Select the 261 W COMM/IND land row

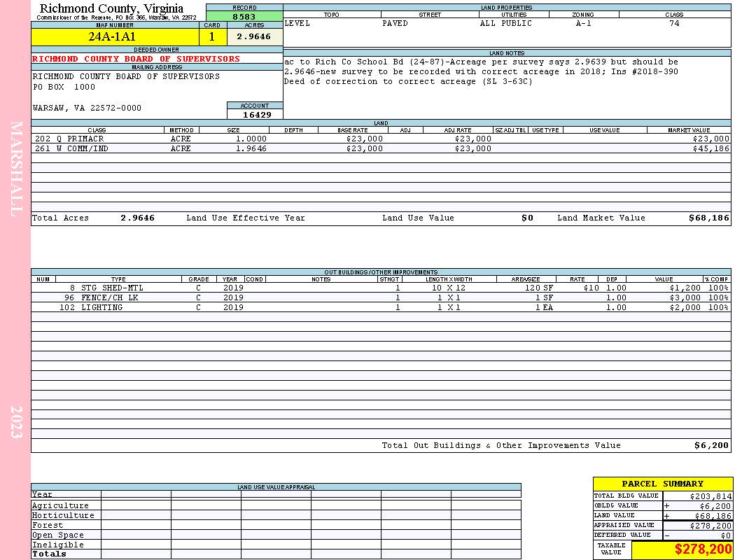coord(381,148)
